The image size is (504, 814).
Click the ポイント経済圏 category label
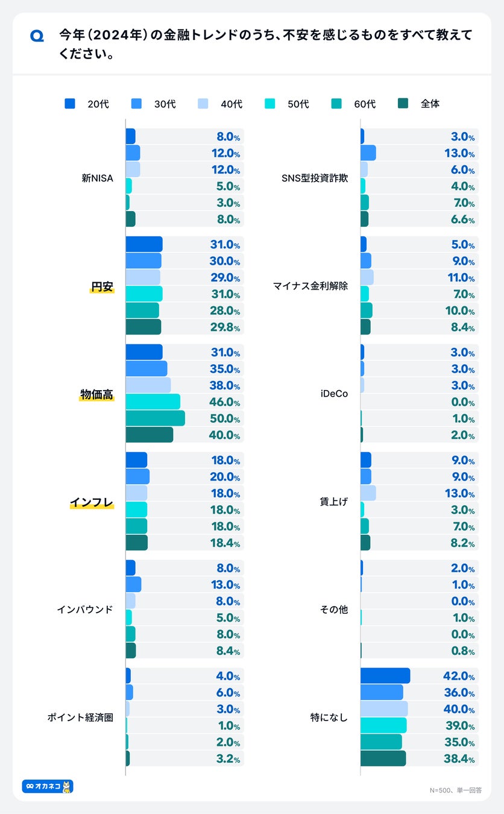[x=80, y=718]
